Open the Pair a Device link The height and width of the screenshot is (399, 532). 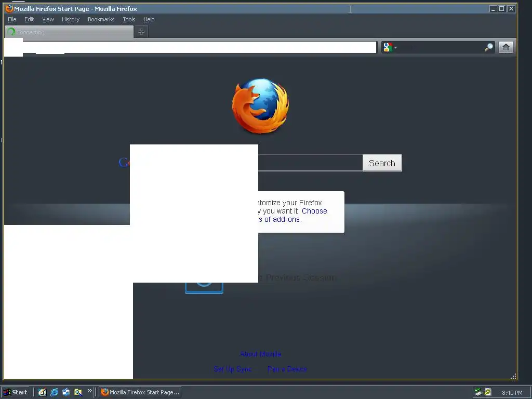pos(287,369)
